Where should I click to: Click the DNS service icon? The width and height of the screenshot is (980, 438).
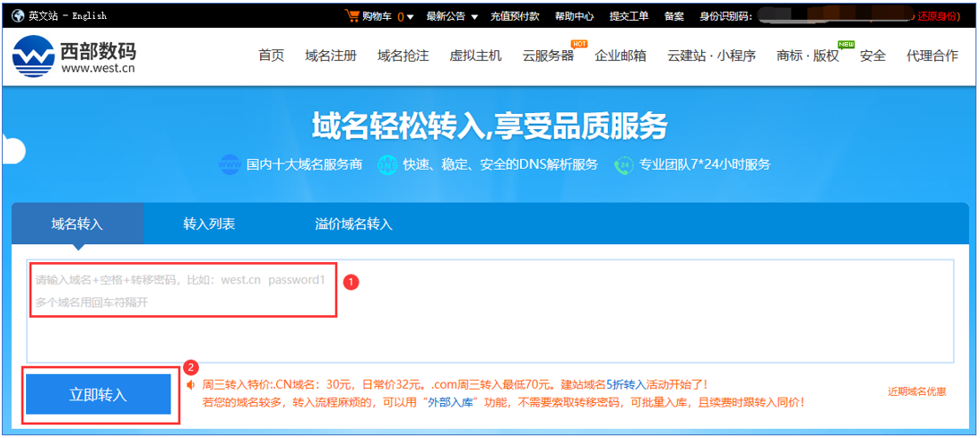pyautogui.click(x=387, y=165)
